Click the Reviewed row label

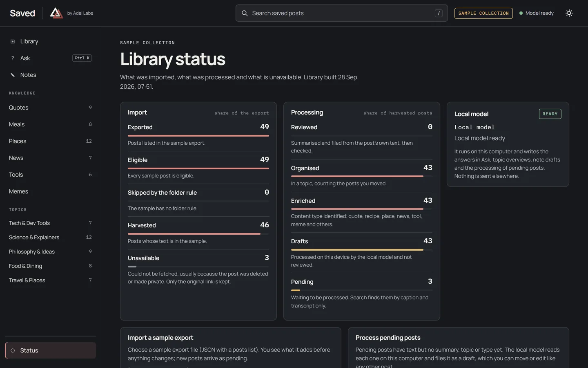(x=304, y=127)
